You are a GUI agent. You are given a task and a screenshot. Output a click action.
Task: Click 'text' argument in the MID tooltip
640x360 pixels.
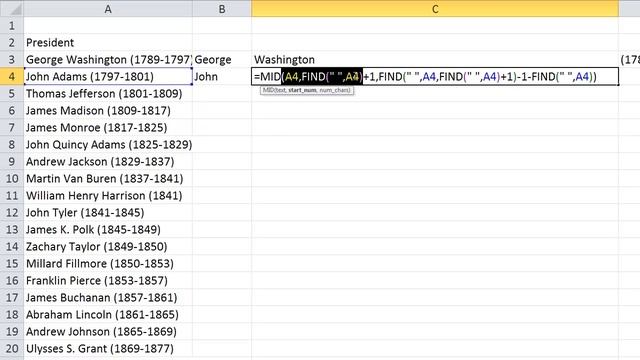(x=281, y=90)
